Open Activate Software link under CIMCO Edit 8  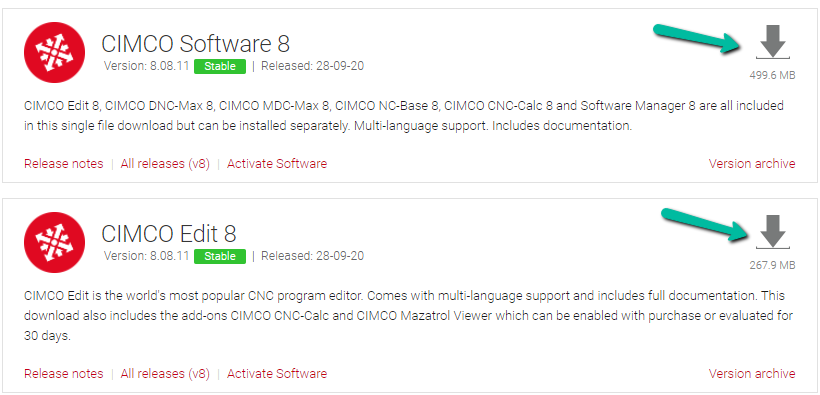[277, 374]
